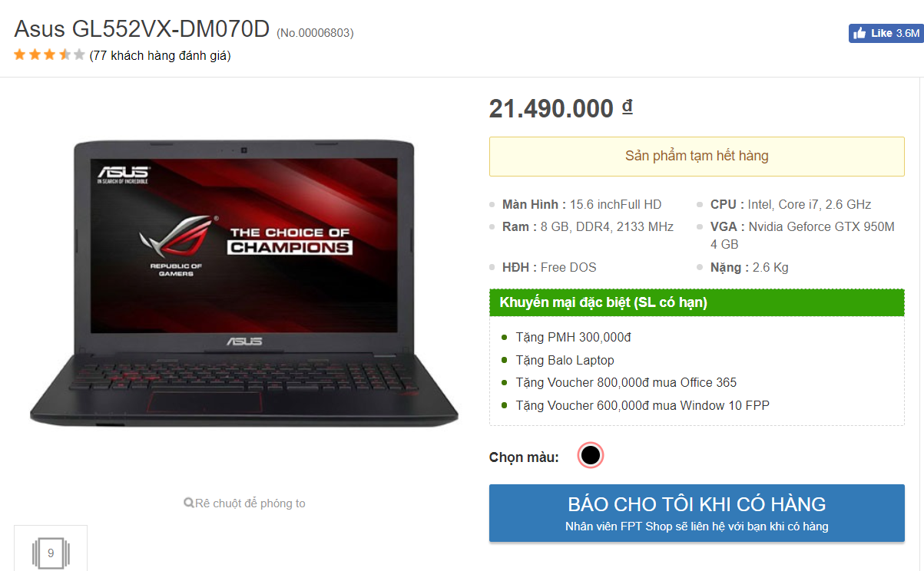Open the 77 khách hàng đánh giá reviews link

point(160,55)
